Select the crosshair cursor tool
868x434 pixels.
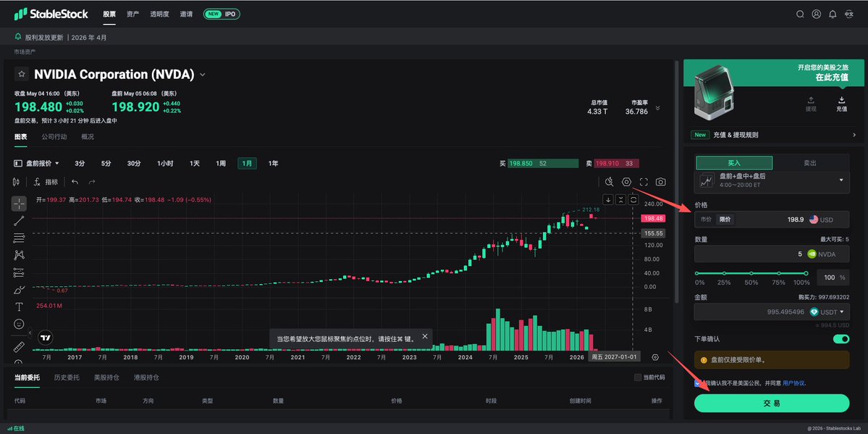[19, 204]
